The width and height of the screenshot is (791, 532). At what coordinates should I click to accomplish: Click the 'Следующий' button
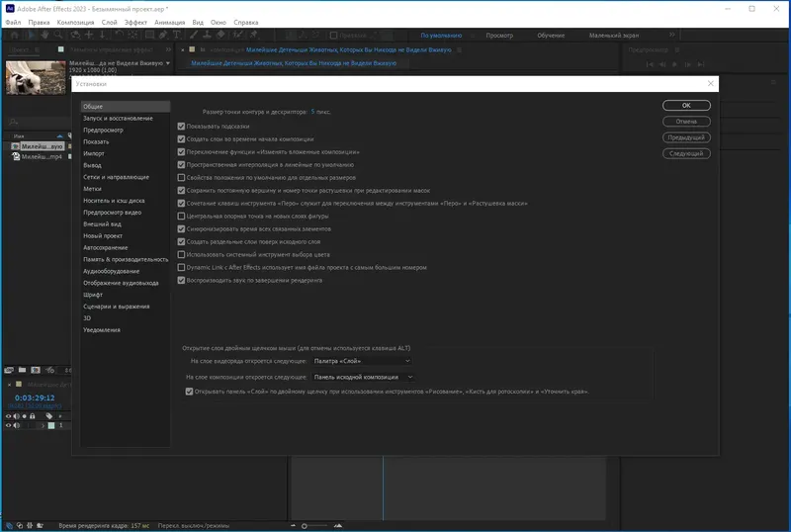click(686, 153)
